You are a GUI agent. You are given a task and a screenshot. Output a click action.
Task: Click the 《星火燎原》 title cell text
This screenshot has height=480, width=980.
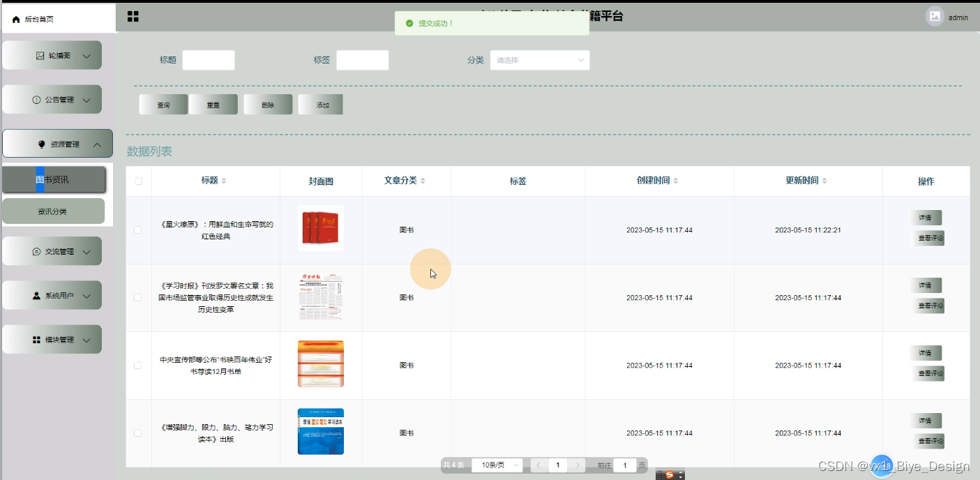[x=216, y=230]
